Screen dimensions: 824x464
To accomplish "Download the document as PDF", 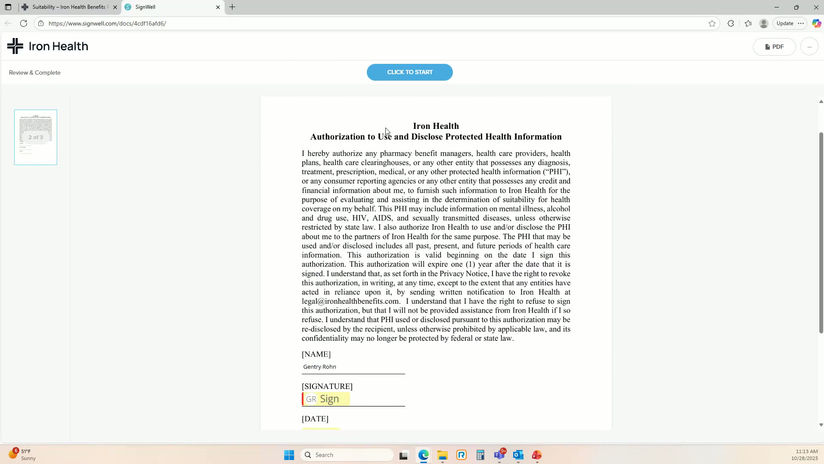I will (774, 47).
